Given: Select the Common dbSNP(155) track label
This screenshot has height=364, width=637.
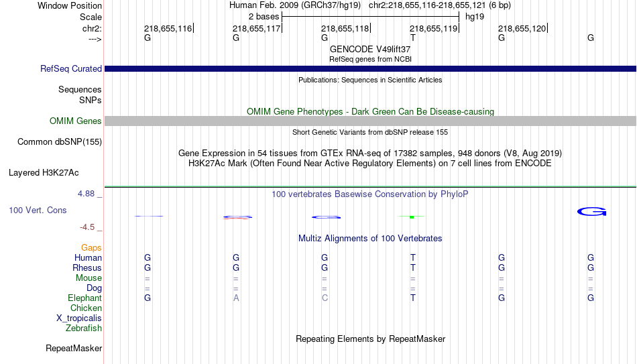Looking at the screenshot, I should pos(59,142).
